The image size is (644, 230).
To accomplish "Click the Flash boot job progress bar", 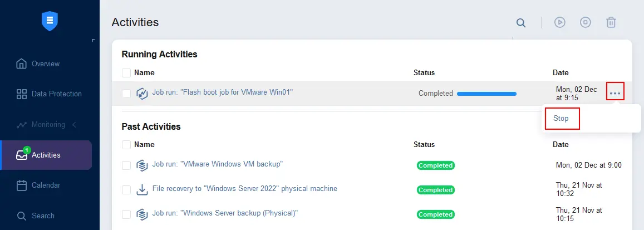I will pos(486,94).
